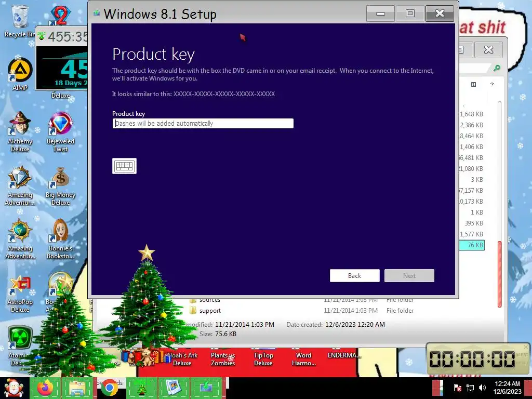Open the volume speaker tray icon

(482, 388)
